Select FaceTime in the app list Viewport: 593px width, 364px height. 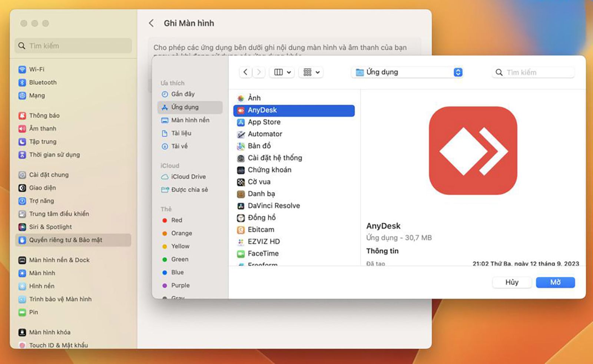tap(294, 254)
